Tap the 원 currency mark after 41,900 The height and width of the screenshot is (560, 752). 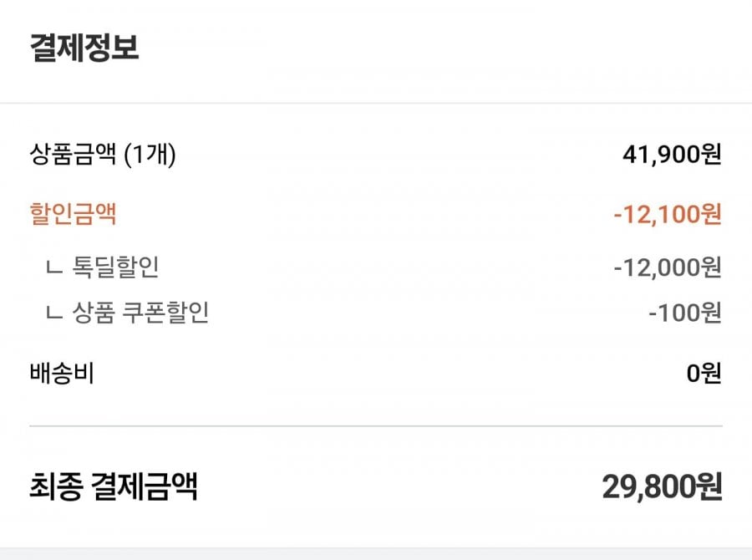point(711,155)
